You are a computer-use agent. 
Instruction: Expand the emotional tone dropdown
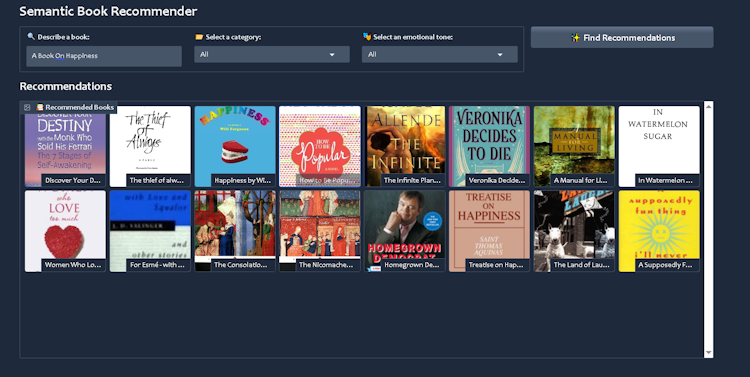coord(500,55)
